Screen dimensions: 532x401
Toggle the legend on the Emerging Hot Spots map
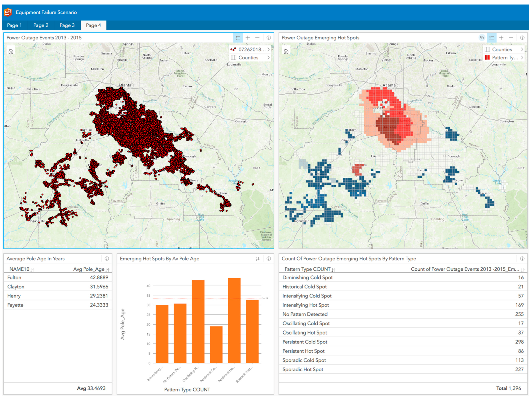(492, 38)
